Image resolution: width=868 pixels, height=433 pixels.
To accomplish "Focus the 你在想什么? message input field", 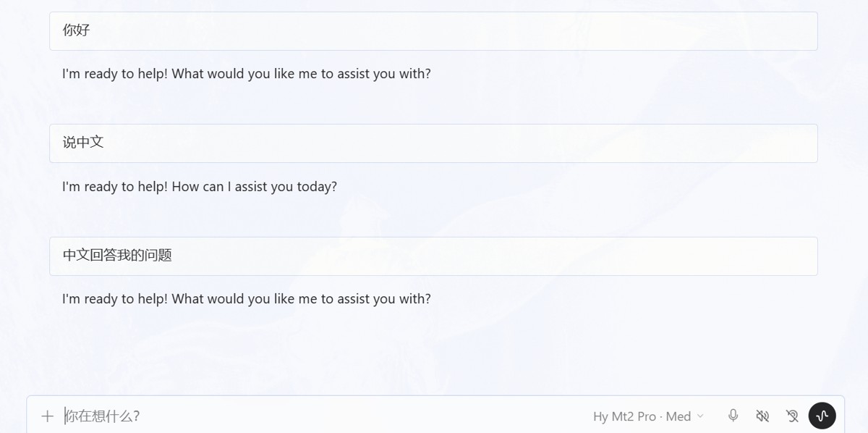I will click(318, 416).
